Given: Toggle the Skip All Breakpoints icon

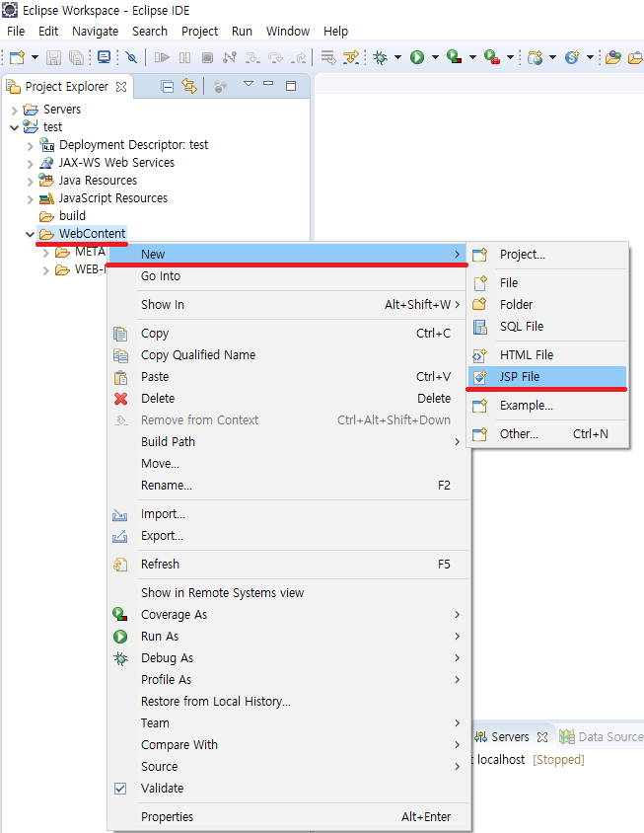Looking at the screenshot, I should click(x=130, y=57).
